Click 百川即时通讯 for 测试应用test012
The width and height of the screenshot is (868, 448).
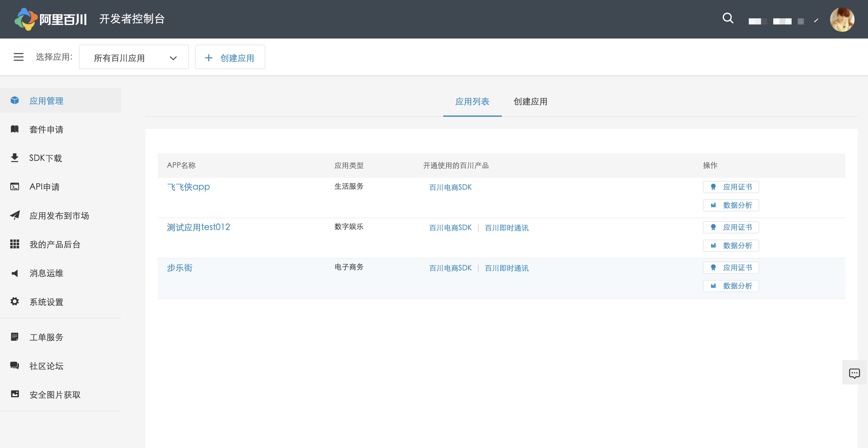(x=506, y=228)
